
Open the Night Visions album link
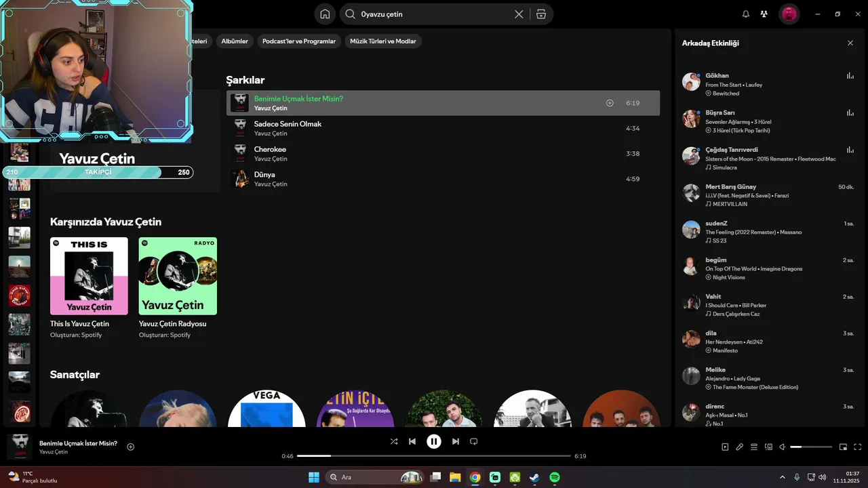click(x=729, y=277)
